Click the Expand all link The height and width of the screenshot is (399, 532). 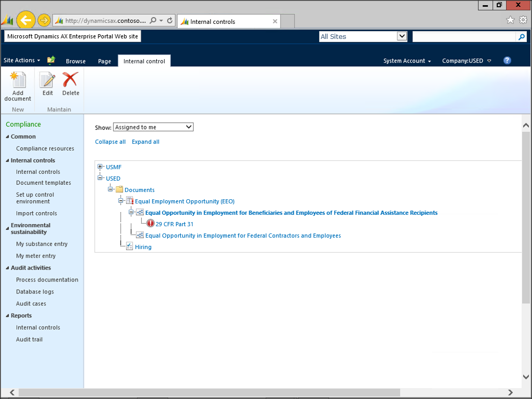coord(145,142)
